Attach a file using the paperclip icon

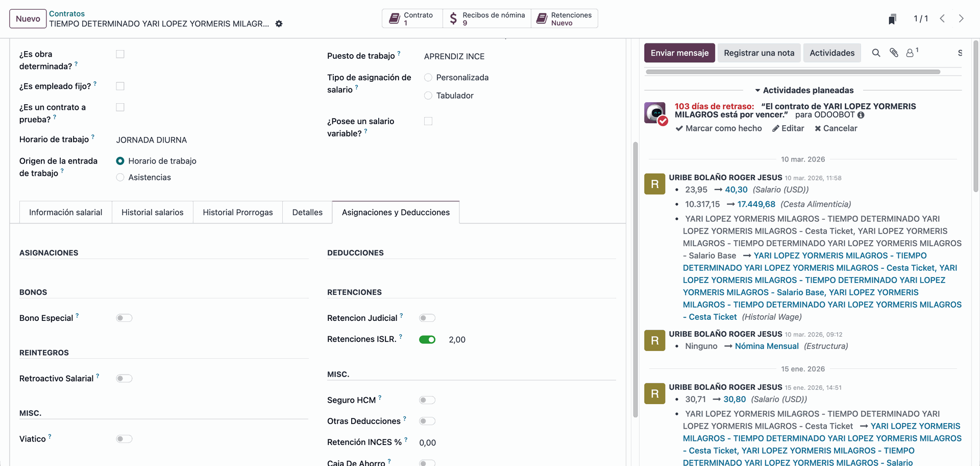[x=894, y=53]
